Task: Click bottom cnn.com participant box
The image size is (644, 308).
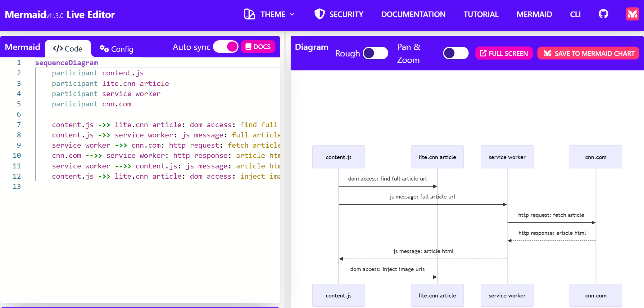Action: [596, 295]
